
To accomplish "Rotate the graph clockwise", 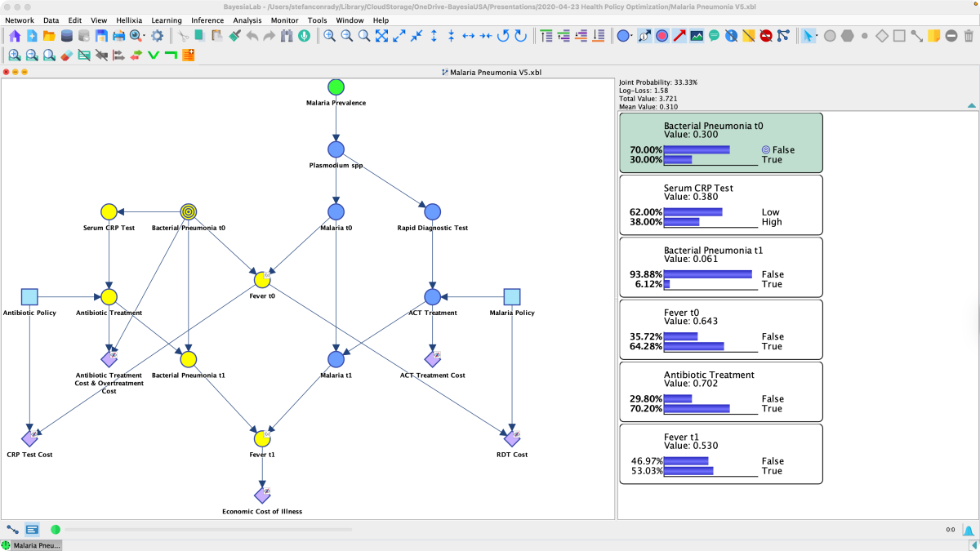I will tap(520, 36).
